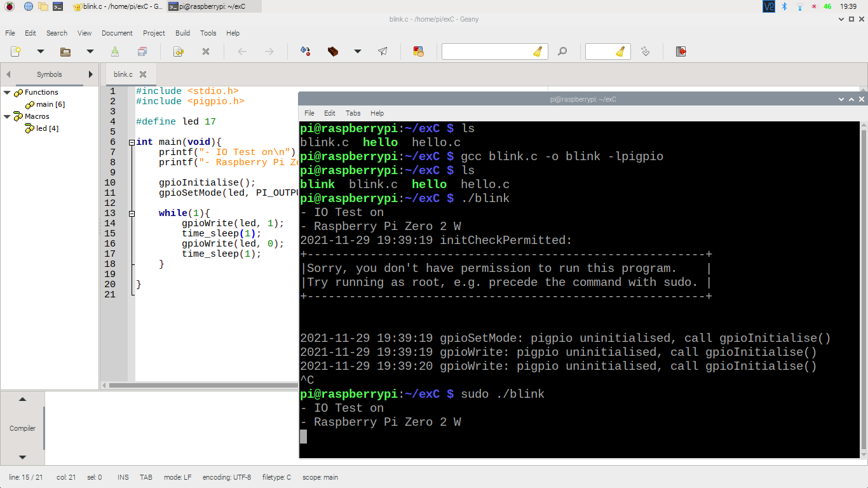Open the color chooser from the toolbar
This screenshot has width=868, height=488.
pyautogui.click(x=419, y=51)
